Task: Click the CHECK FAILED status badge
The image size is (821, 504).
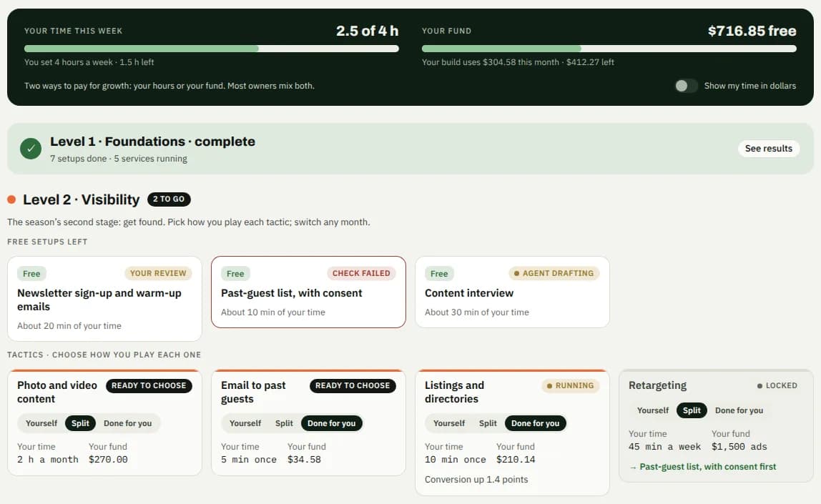Action: coord(361,273)
